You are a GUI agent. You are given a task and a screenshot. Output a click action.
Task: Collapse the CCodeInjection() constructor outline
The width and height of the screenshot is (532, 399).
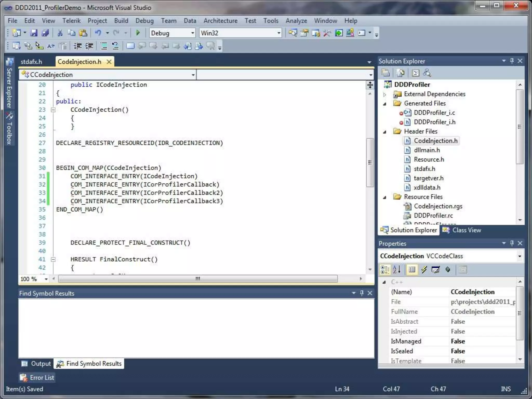pos(53,110)
